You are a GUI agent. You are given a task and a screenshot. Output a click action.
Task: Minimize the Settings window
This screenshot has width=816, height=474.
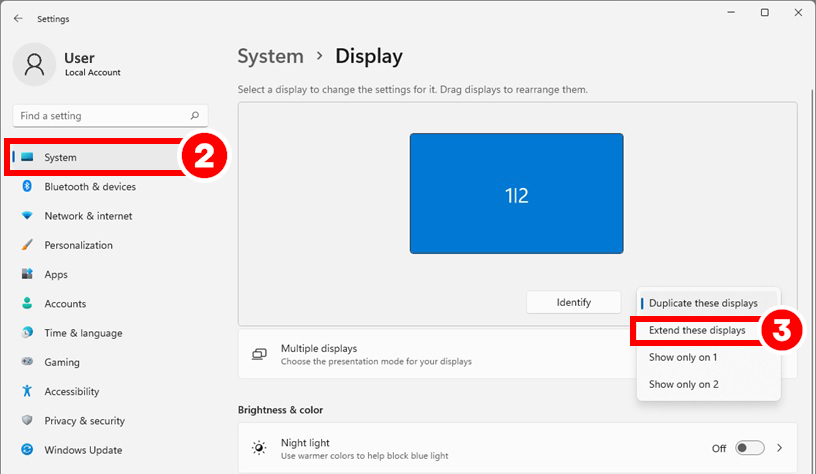point(731,12)
